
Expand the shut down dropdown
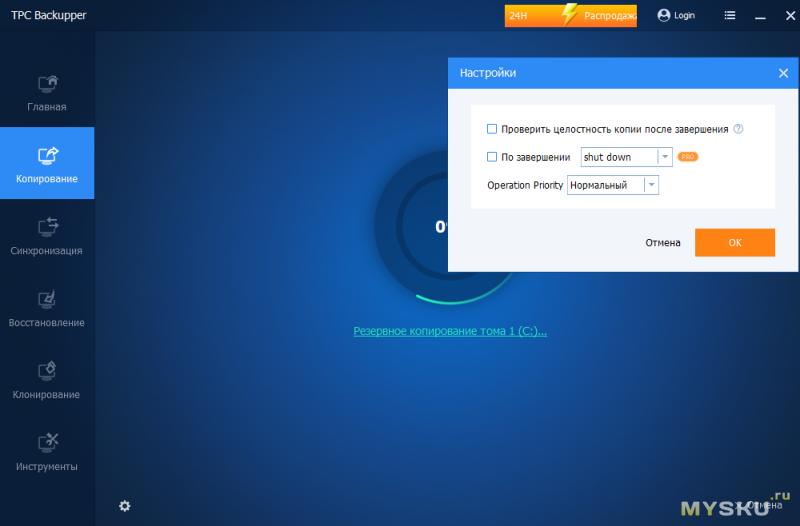664,157
